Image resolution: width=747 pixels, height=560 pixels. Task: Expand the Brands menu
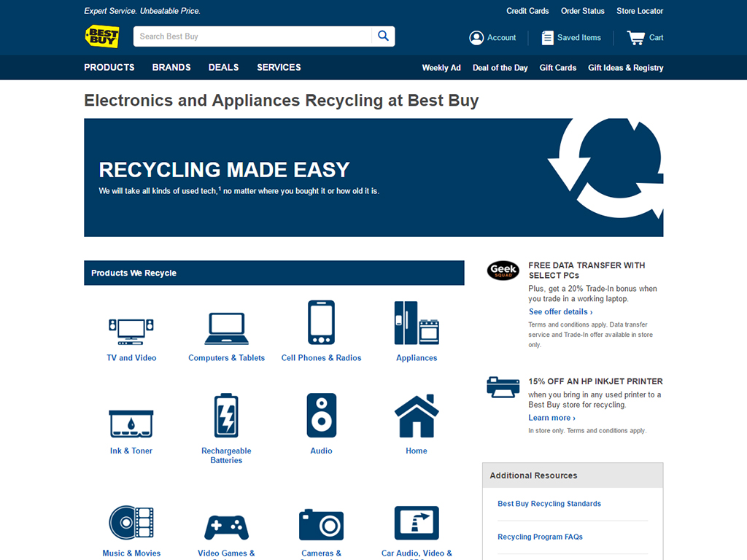click(171, 67)
